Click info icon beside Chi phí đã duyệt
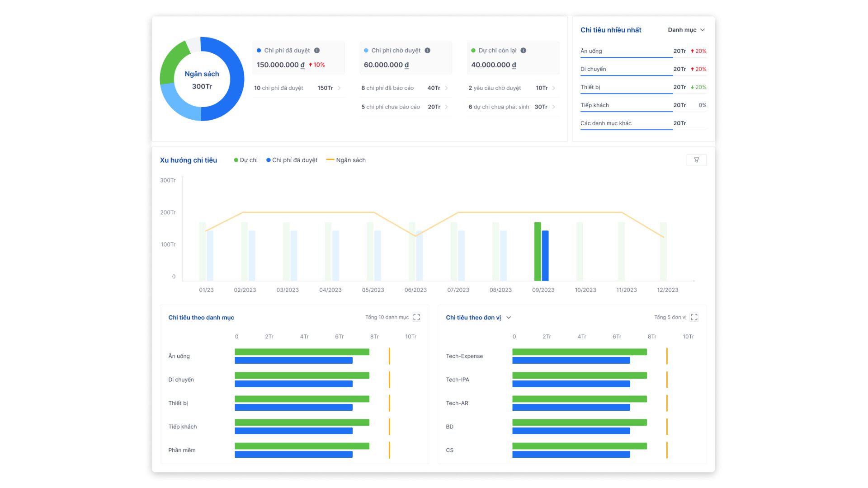Viewport: 868px width, 488px height. point(317,51)
